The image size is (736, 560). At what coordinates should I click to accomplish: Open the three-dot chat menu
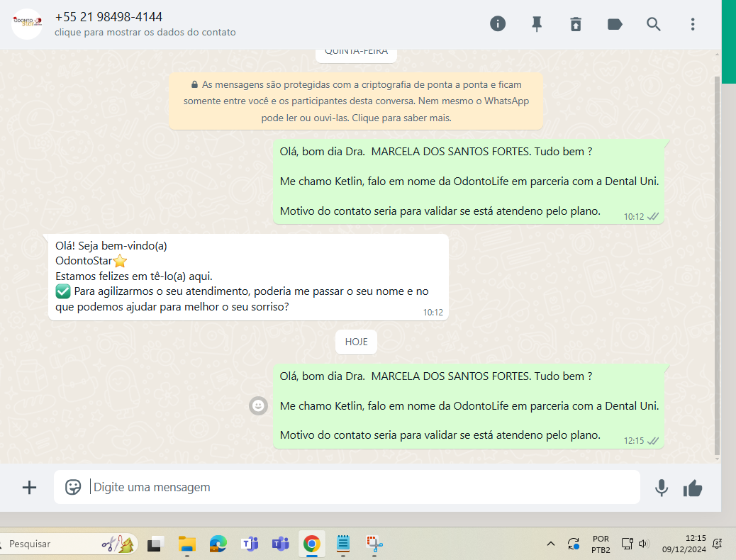tap(692, 24)
